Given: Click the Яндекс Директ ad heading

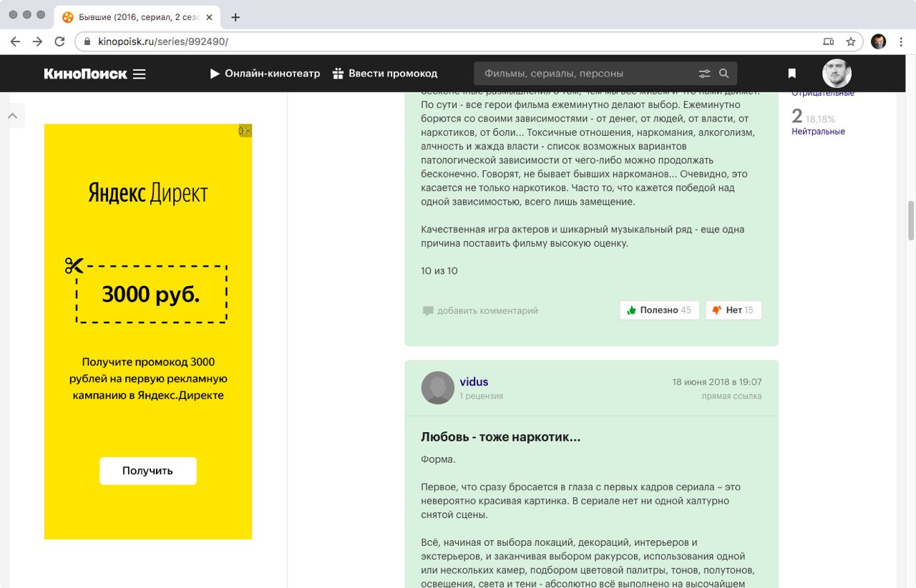Looking at the screenshot, I should pyautogui.click(x=148, y=193).
